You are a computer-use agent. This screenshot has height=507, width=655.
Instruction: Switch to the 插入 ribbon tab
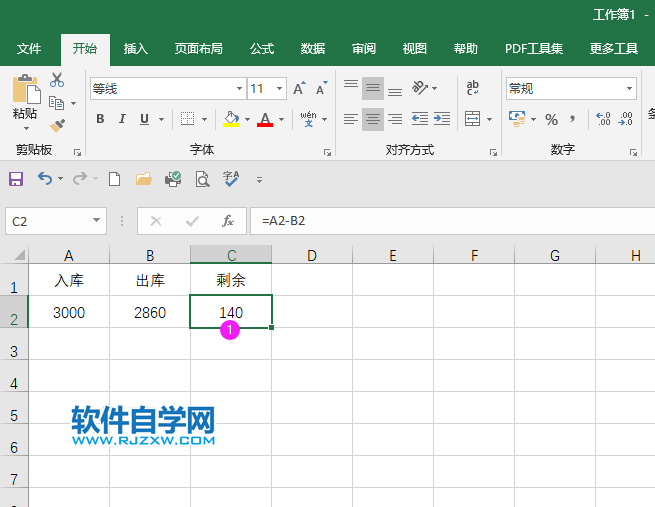pos(135,49)
